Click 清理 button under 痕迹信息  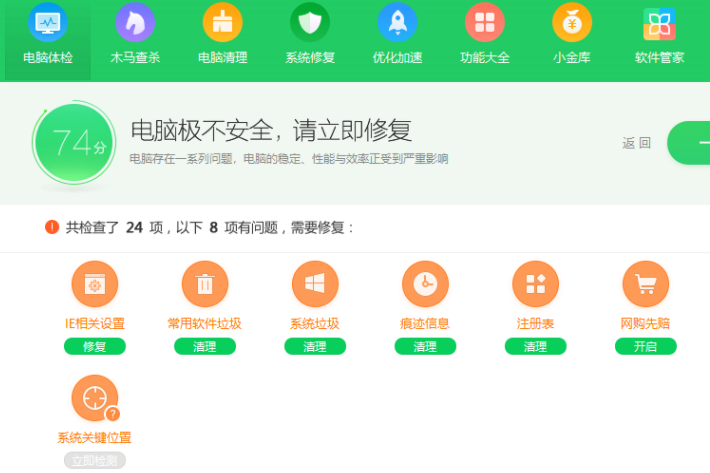pos(425,346)
